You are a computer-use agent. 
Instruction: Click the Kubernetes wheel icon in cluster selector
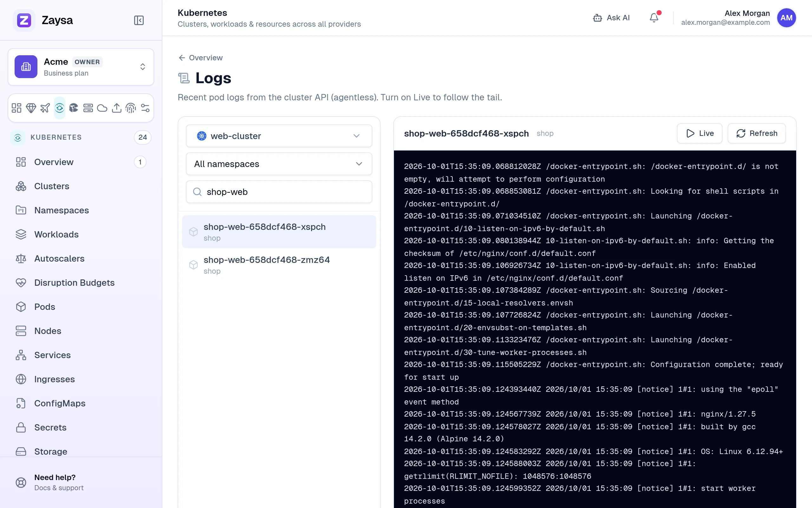coord(201,136)
